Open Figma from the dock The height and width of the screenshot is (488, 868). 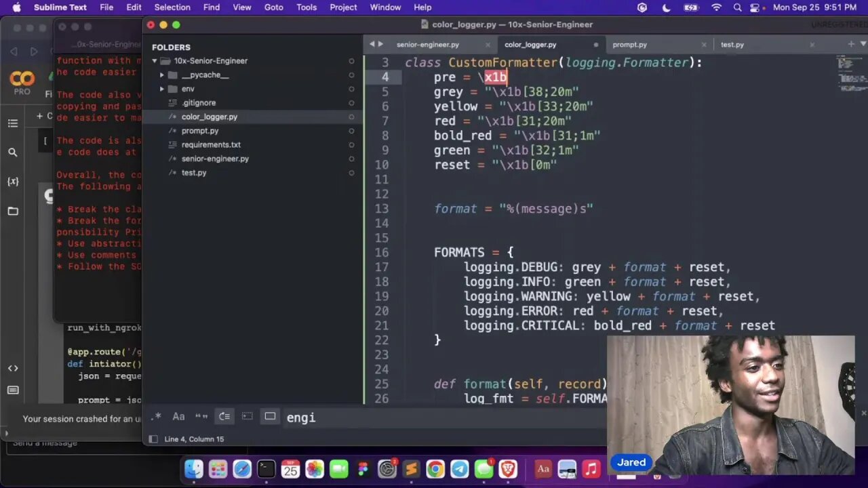363,469
